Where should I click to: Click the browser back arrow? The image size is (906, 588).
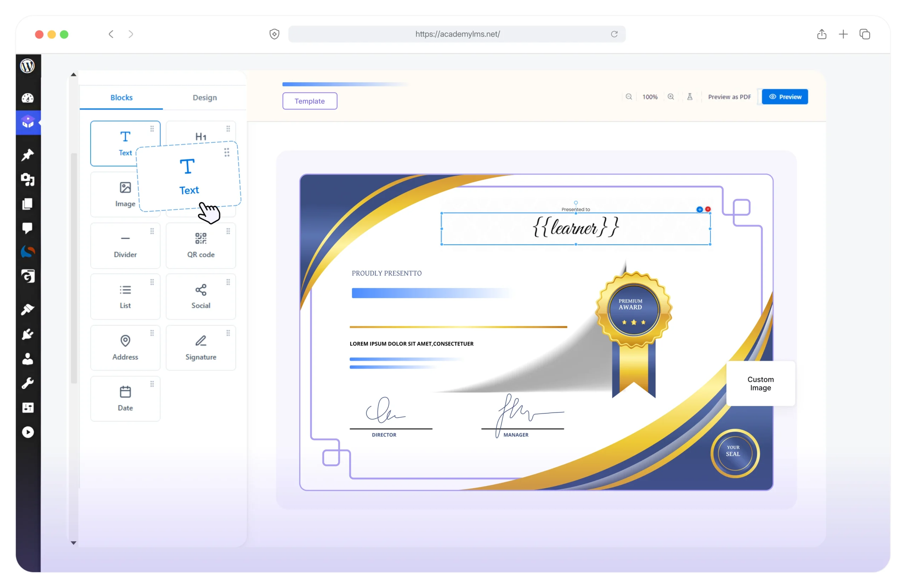click(x=111, y=34)
